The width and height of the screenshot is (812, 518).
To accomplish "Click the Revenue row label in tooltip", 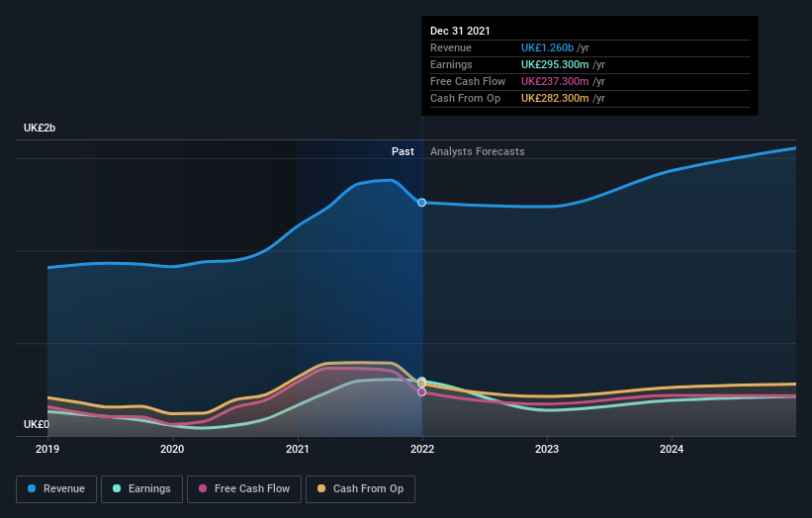I will tap(451, 48).
